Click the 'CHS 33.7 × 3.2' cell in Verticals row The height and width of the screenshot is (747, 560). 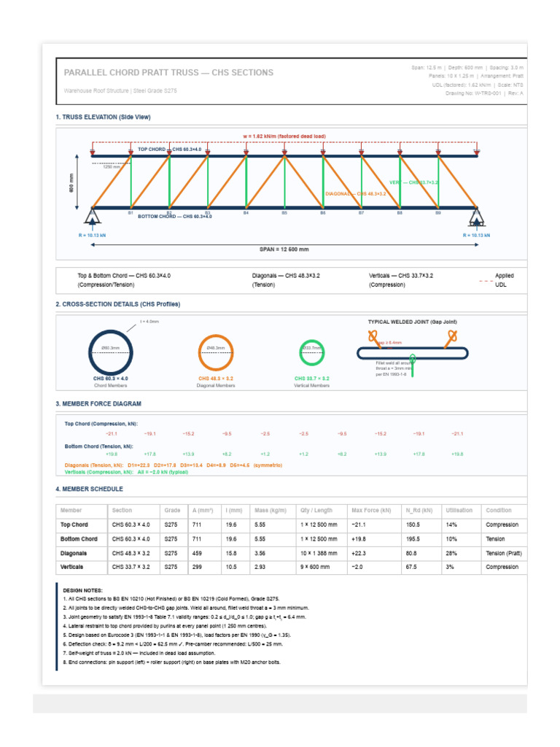131,567
